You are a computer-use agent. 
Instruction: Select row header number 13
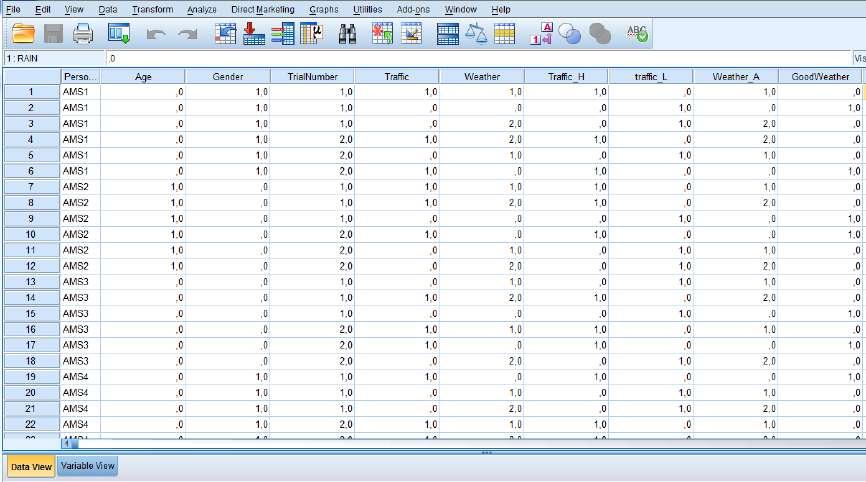[x=31, y=282]
